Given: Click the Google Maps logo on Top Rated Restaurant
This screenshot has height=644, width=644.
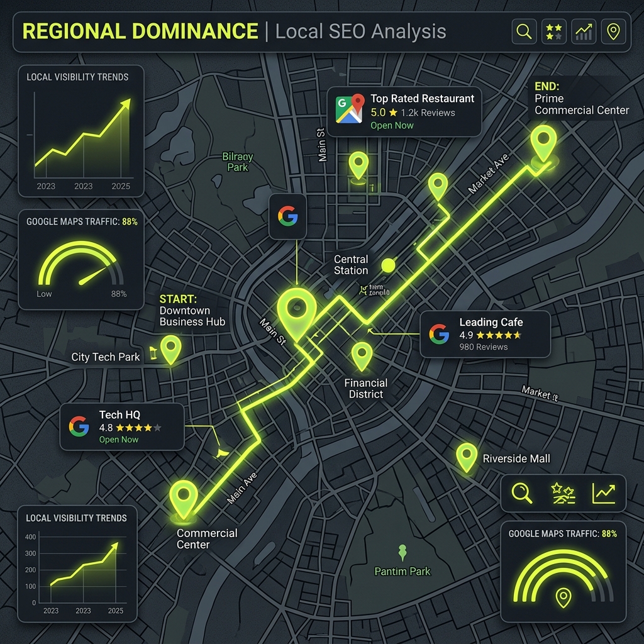Looking at the screenshot, I should tap(350, 109).
